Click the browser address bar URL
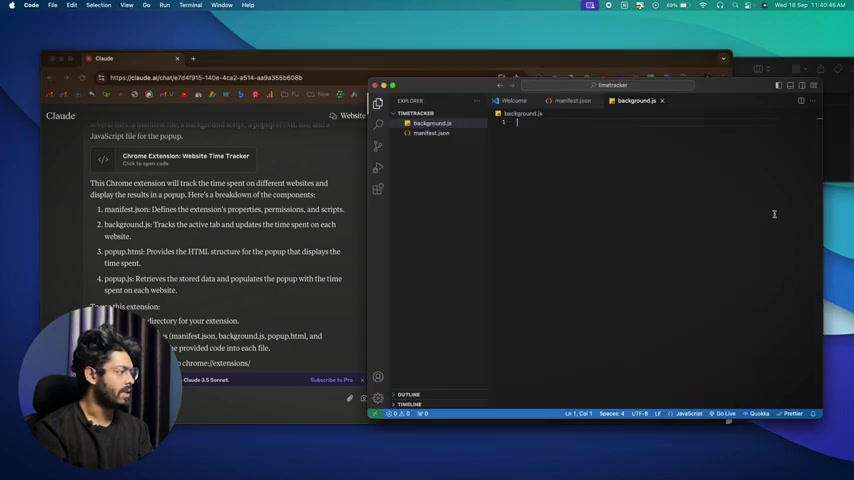This screenshot has height=480, width=854. (206, 78)
